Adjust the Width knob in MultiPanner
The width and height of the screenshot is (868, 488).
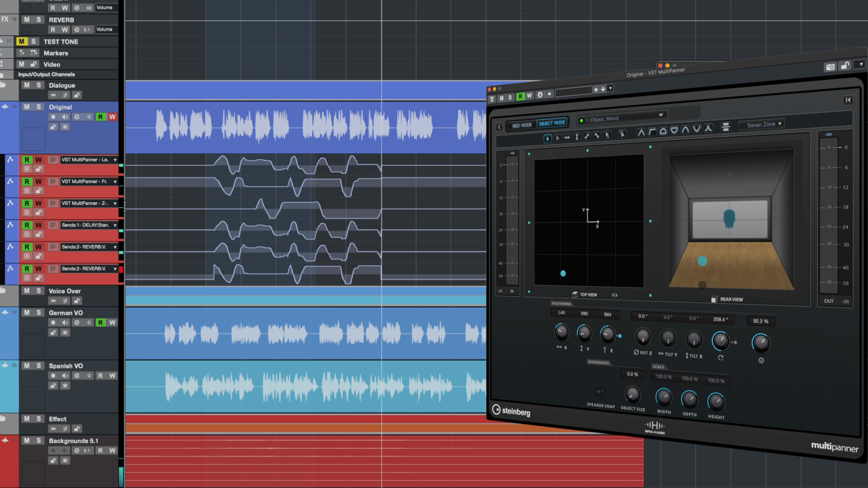pos(664,397)
